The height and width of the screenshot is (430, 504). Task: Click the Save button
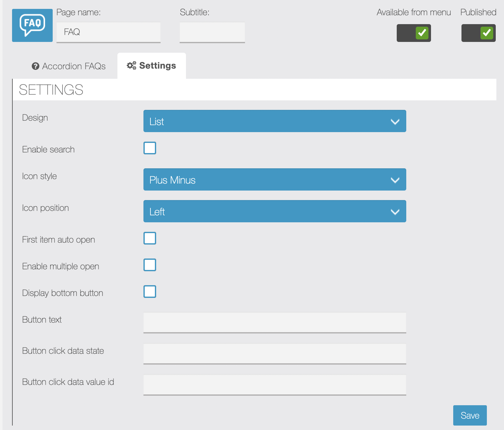click(x=470, y=415)
